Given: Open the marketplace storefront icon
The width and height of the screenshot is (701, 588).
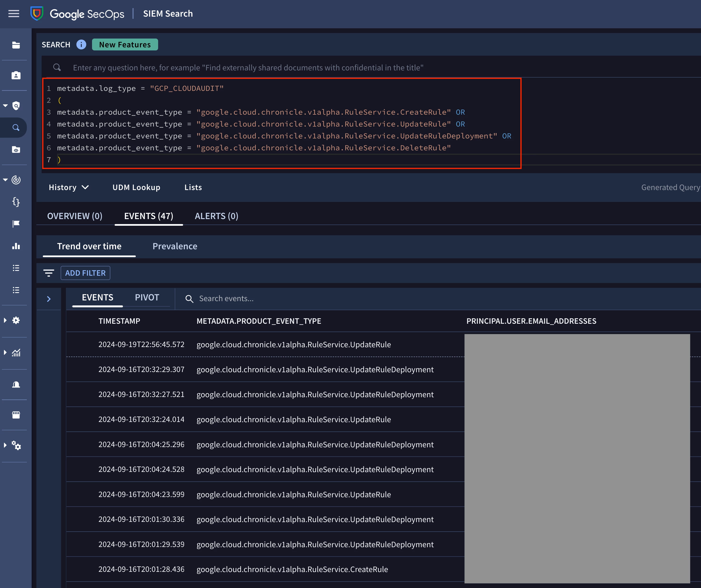Looking at the screenshot, I should coord(16,415).
